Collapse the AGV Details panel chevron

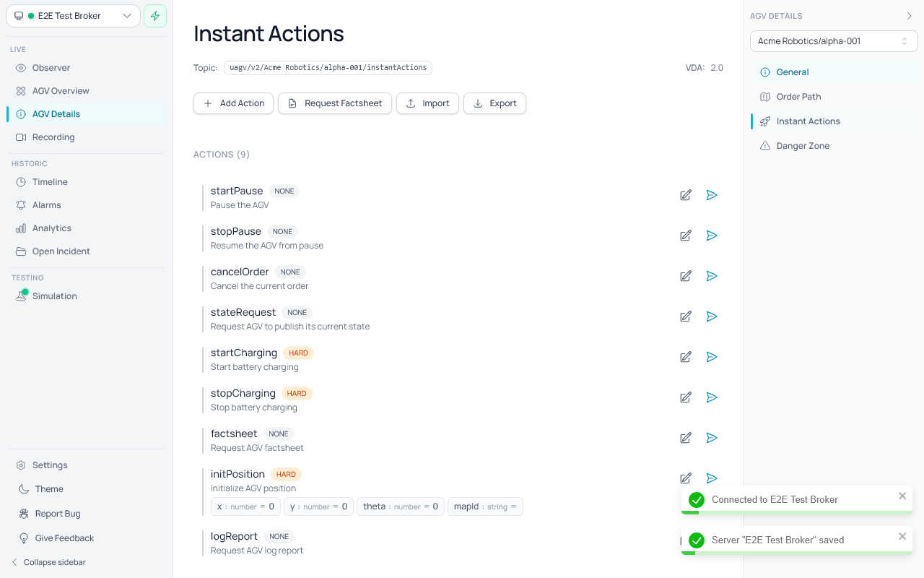909,16
